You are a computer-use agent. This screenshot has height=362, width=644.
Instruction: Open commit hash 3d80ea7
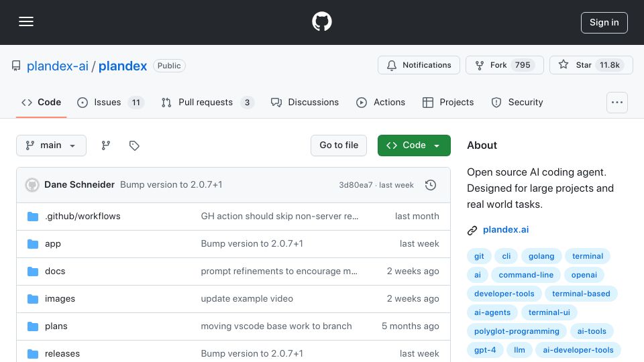[356, 185]
